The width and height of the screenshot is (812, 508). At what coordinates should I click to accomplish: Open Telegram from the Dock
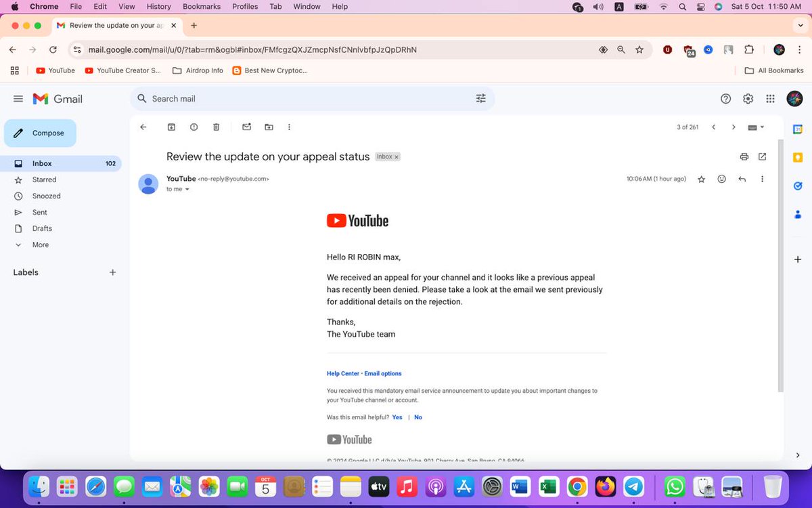click(x=634, y=486)
